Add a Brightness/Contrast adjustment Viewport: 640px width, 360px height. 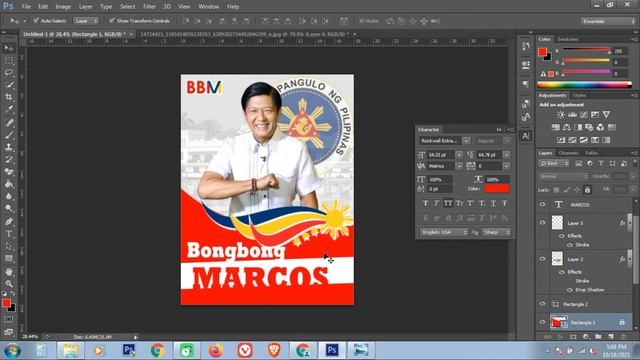click(561, 115)
